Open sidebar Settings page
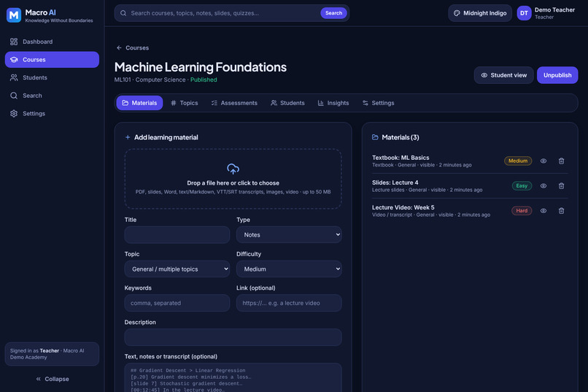This screenshot has width=588, height=392. (52, 114)
